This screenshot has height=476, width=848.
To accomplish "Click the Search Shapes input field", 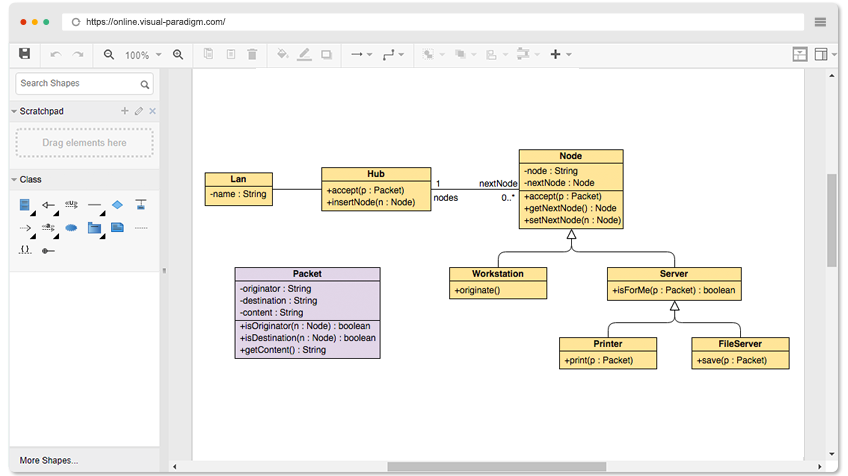I will tap(84, 84).
